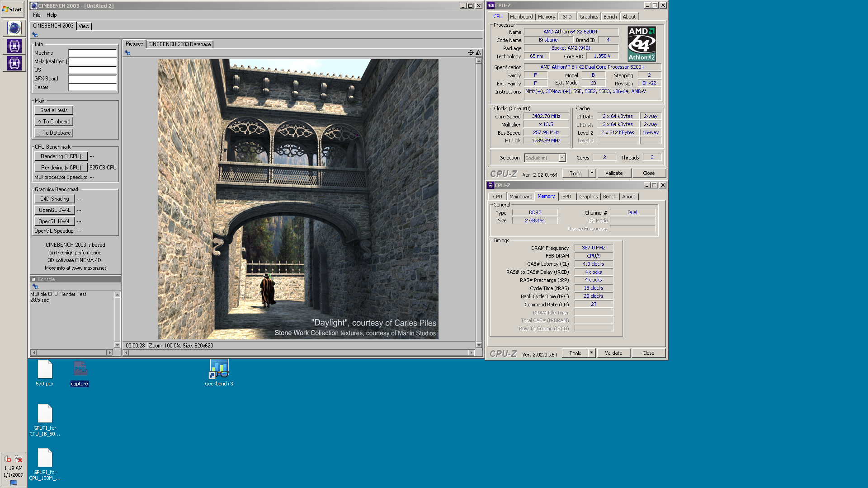Click the Cinebench sphere taskbar icon
The width and height of the screenshot is (868, 488).
coord(14,28)
